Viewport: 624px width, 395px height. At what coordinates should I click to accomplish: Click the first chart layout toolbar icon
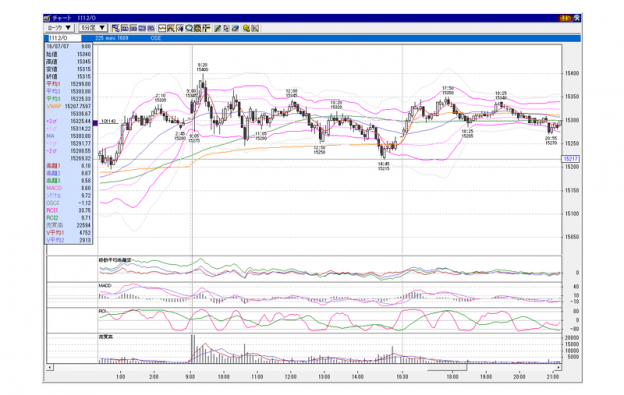pyautogui.click(x=115, y=28)
